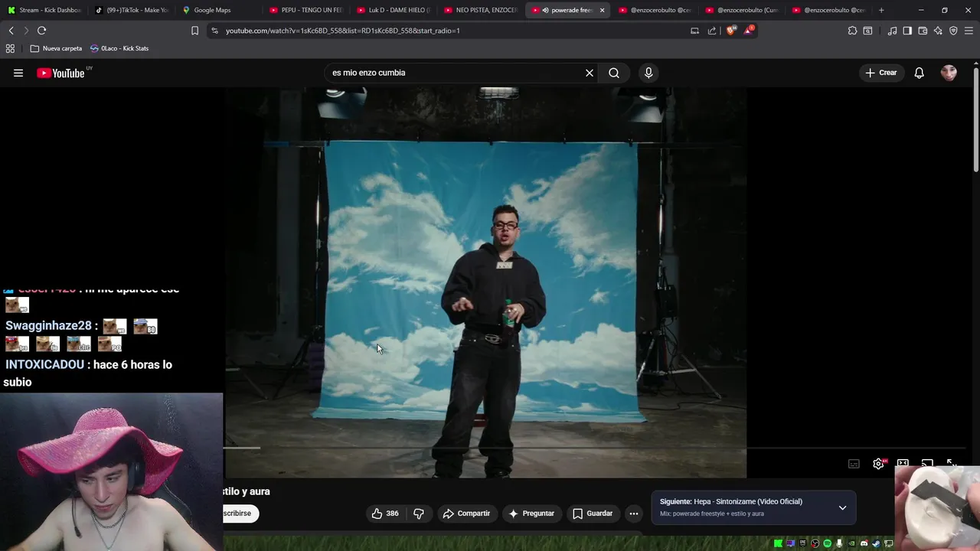Image resolution: width=980 pixels, height=551 pixels.
Task: Open the Nueva carpeta bookmark folder
Action: (x=56, y=48)
